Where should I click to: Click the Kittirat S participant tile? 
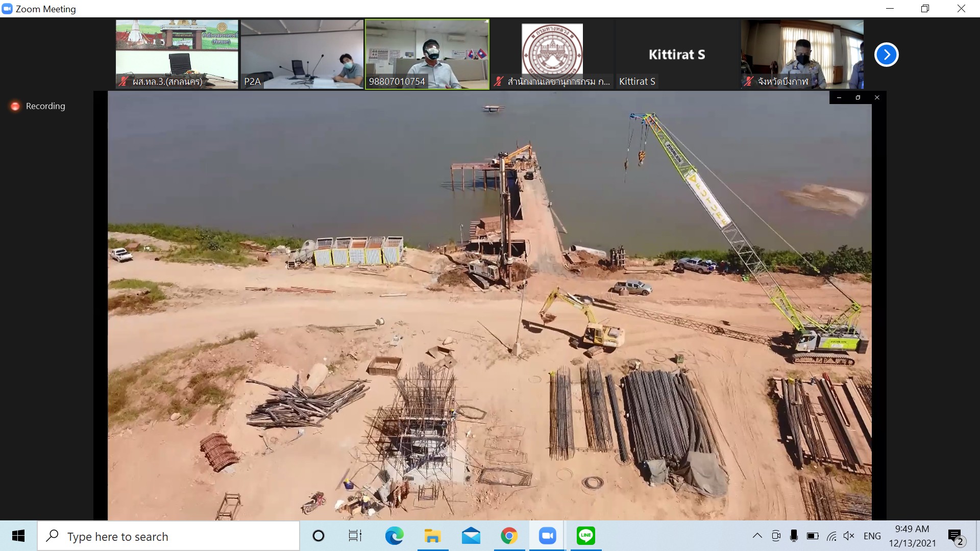click(677, 55)
